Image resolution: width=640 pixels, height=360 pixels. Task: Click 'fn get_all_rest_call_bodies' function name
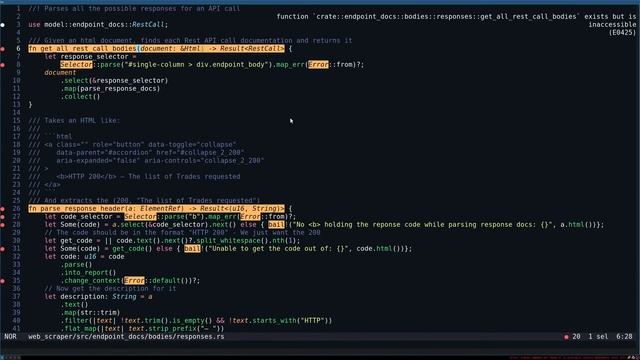coord(82,49)
